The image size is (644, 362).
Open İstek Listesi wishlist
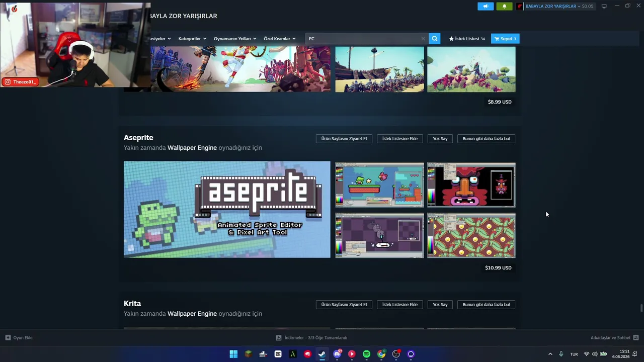(467, 39)
